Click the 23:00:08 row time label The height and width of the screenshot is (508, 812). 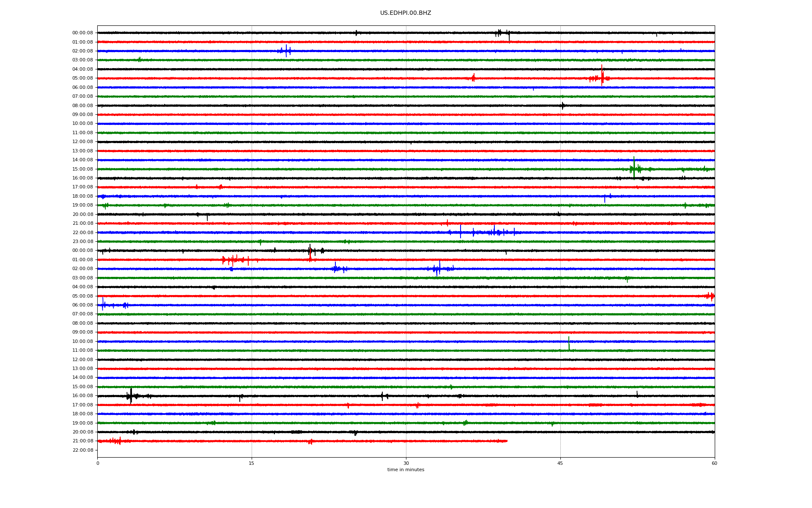[x=82, y=242]
